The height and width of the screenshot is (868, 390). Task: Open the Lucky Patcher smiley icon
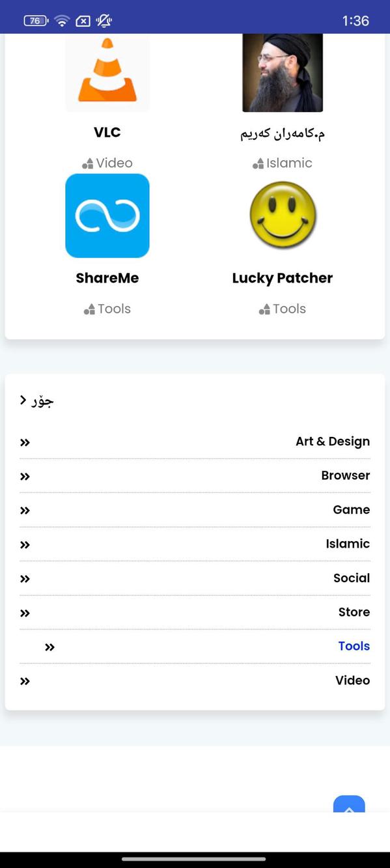coord(283,216)
